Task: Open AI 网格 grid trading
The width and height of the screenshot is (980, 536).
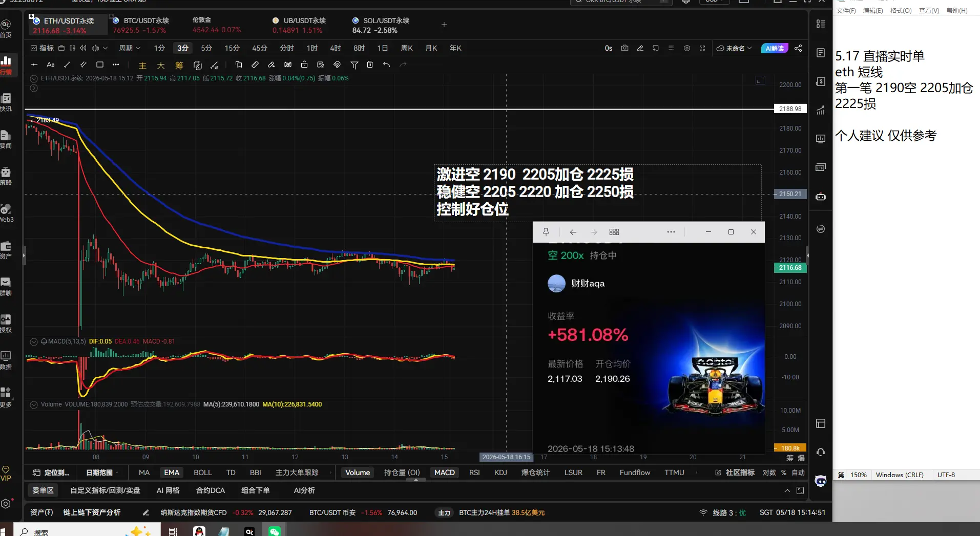Action: [168, 490]
